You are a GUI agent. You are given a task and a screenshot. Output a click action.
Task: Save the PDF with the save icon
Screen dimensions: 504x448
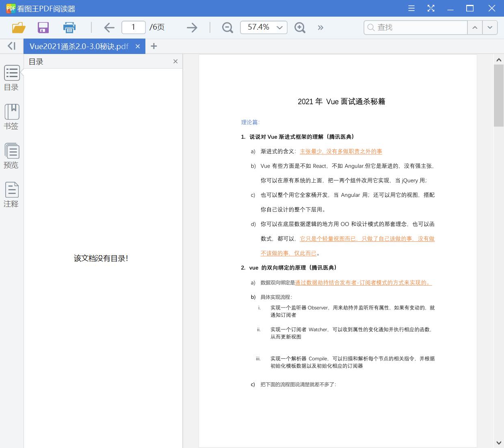(x=43, y=27)
